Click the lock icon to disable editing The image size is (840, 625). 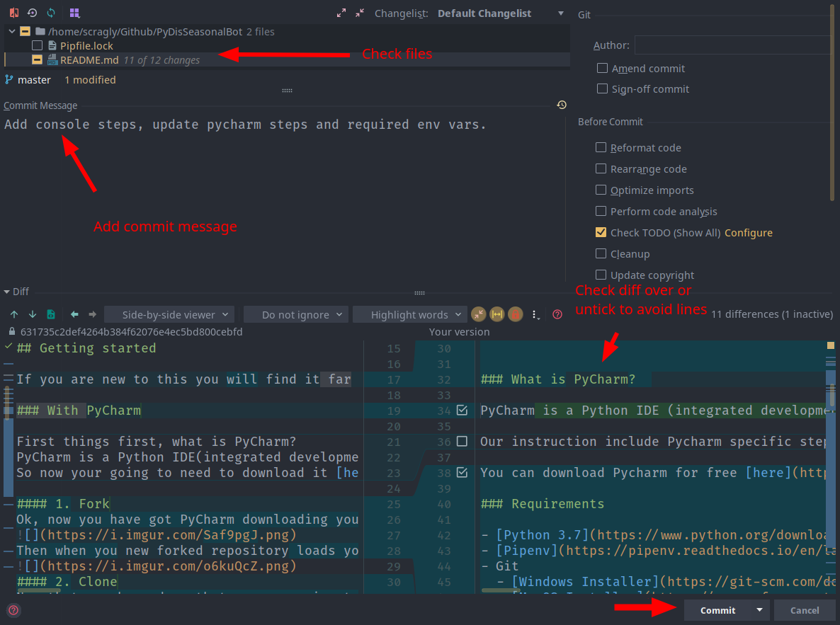515,314
